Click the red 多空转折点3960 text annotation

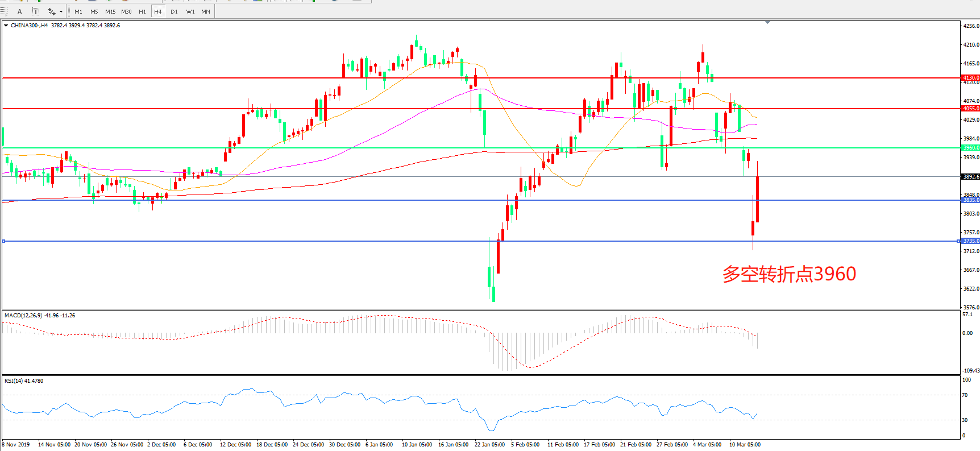click(x=789, y=274)
